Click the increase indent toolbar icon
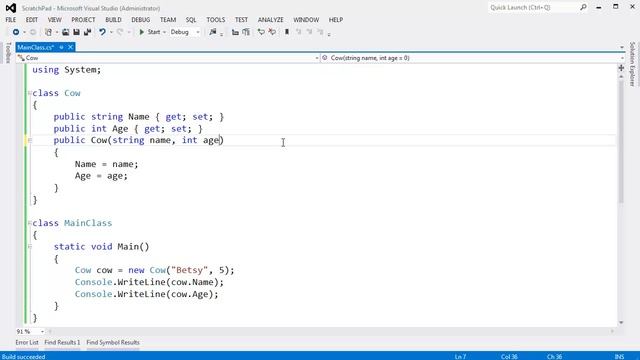The height and width of the screenshot is (360, 640). pos(246,32)
